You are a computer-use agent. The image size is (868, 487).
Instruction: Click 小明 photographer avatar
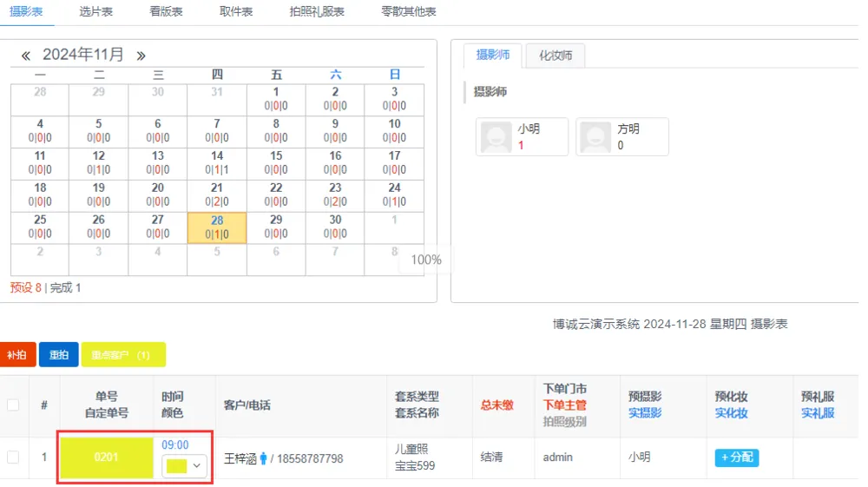click(496, 137)
